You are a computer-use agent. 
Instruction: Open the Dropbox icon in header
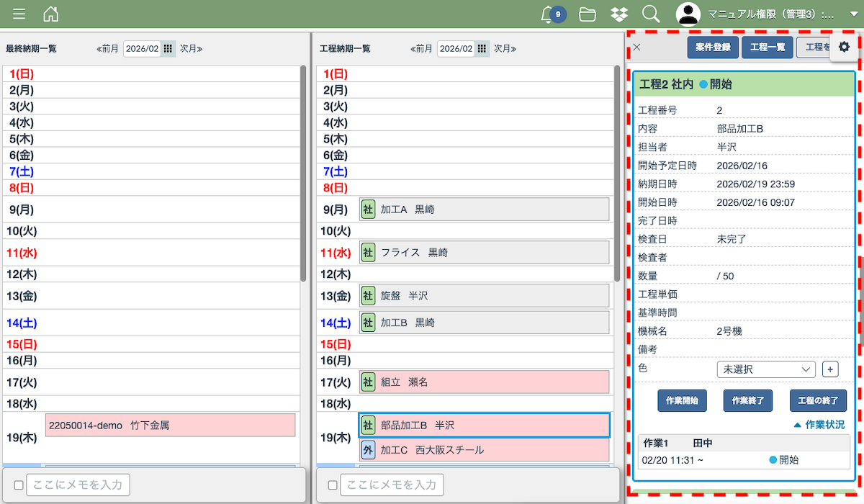point(618,14)
